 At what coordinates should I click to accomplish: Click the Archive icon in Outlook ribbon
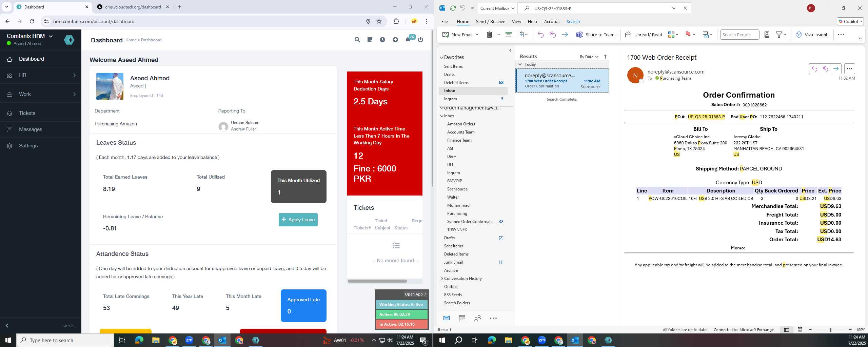(508, 35)
